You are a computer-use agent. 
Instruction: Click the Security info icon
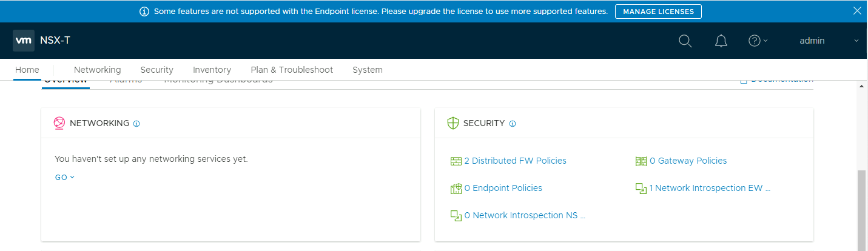[x=513, y=124]
